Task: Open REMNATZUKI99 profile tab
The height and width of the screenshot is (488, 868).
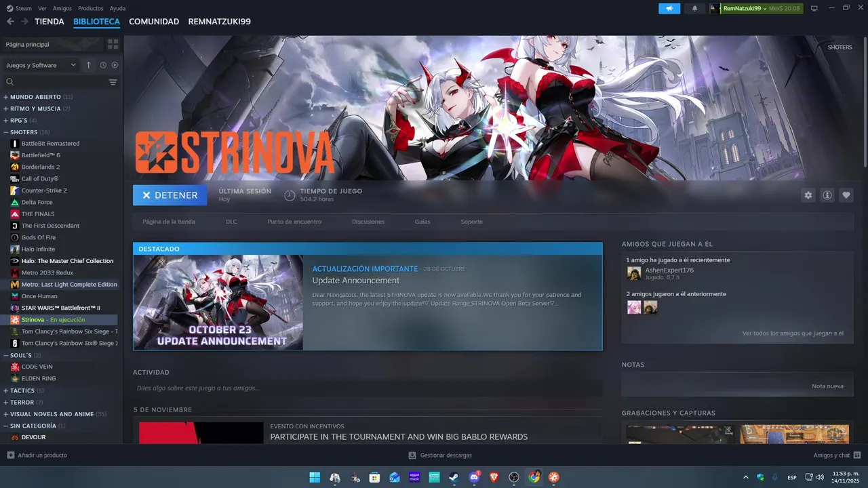Action: coord(220,22)
